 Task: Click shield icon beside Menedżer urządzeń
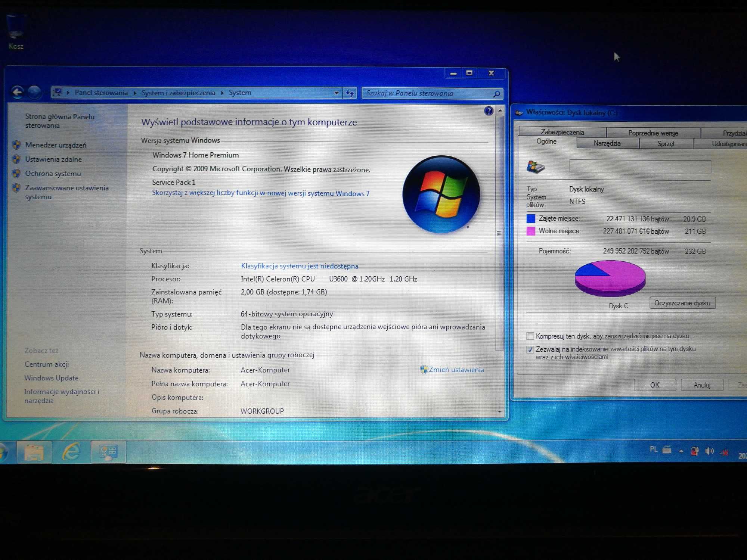click(x=16, y=145)
